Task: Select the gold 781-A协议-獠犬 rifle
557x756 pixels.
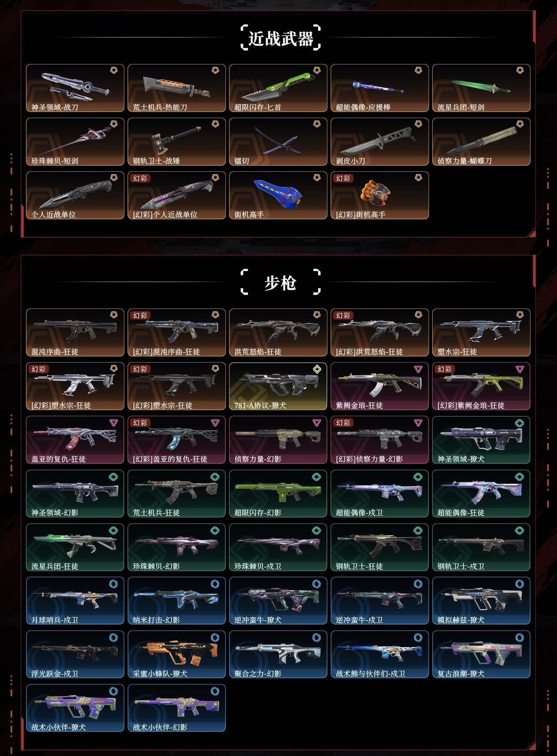Action: tap(278, 386)
